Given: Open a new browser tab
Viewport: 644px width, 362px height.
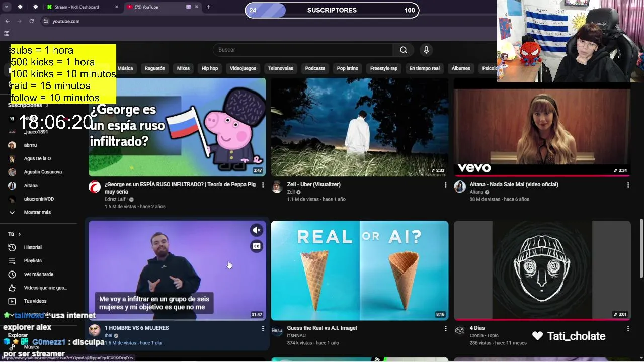Looking at the screenshot, I should pos(208,7).
